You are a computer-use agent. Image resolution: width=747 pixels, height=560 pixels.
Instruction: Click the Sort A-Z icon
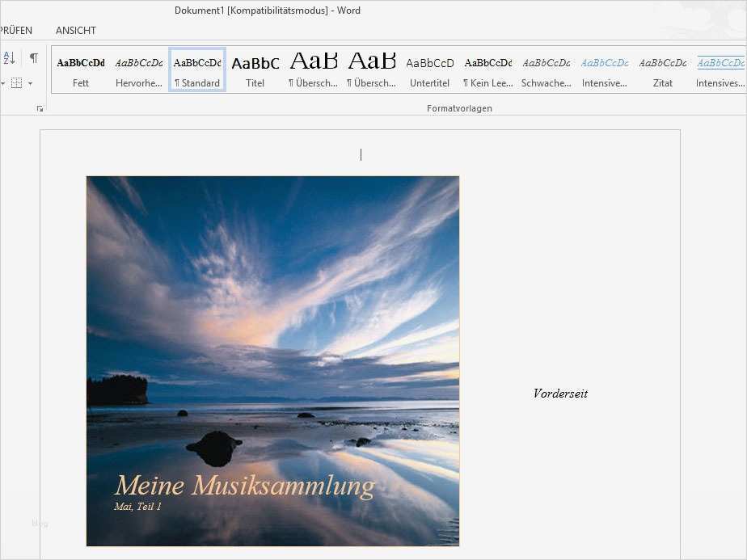coord(9,57)
